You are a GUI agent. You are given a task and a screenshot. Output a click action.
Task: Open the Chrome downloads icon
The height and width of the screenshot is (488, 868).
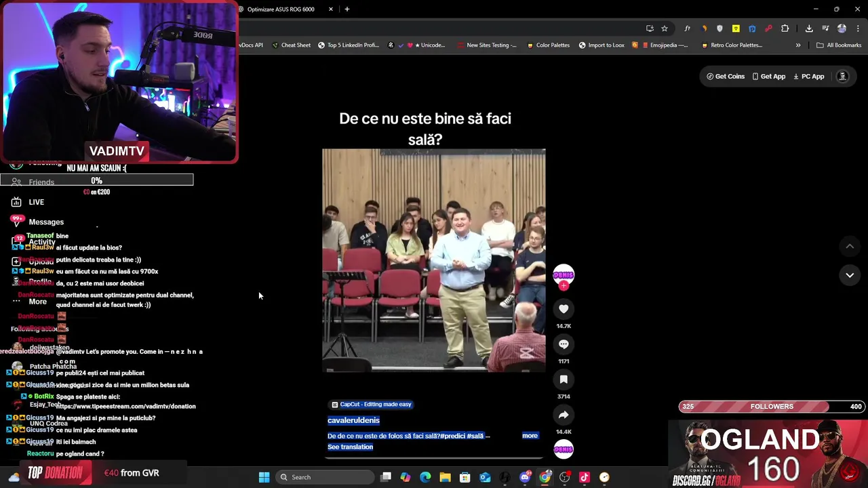(809, 28)
